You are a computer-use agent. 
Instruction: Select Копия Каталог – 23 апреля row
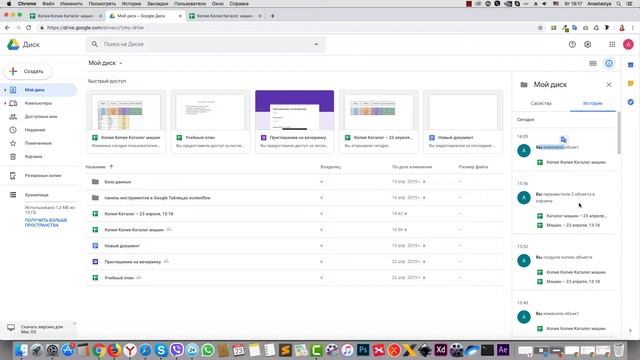[294, 213]
